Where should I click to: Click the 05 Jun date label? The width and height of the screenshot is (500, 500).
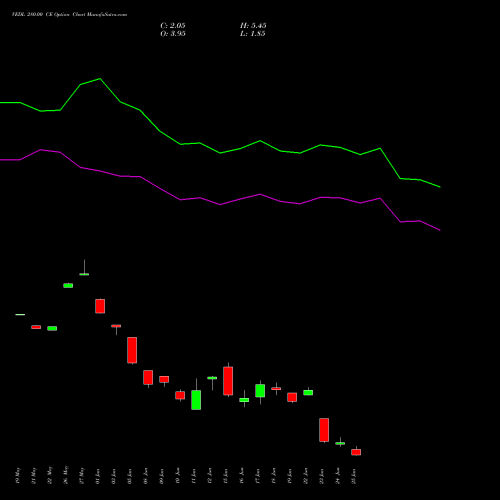[130, 476]
